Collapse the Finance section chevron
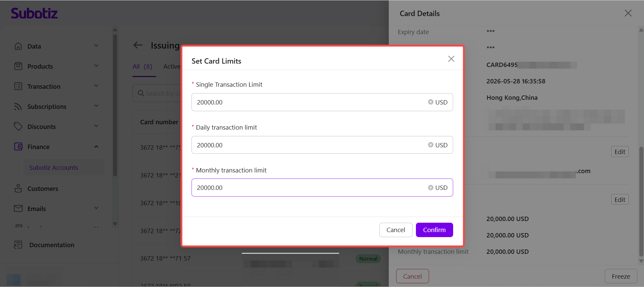644x287 pixels. [x=96, y=147]
